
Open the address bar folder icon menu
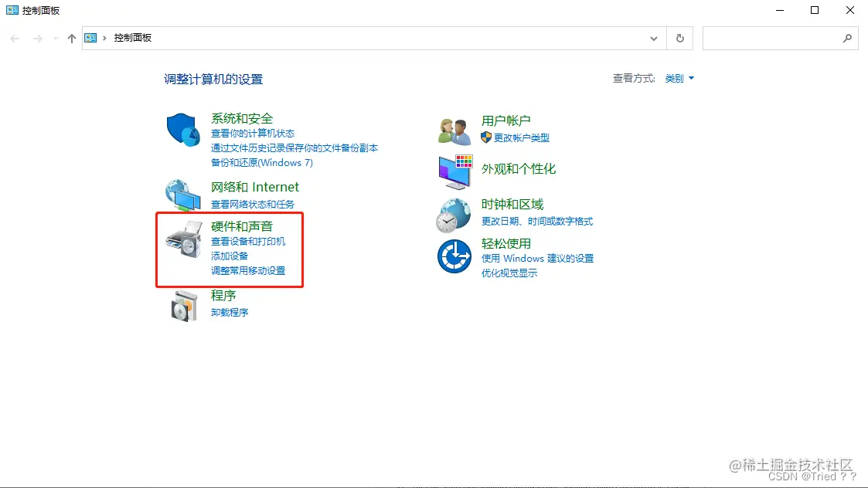92,37
